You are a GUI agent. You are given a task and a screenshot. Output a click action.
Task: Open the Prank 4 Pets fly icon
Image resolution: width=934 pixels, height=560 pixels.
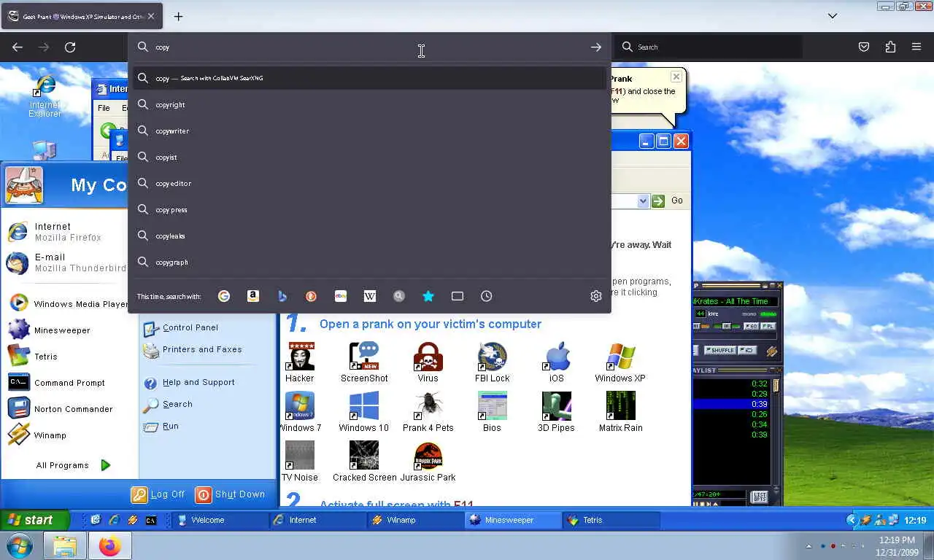(428, 412)
